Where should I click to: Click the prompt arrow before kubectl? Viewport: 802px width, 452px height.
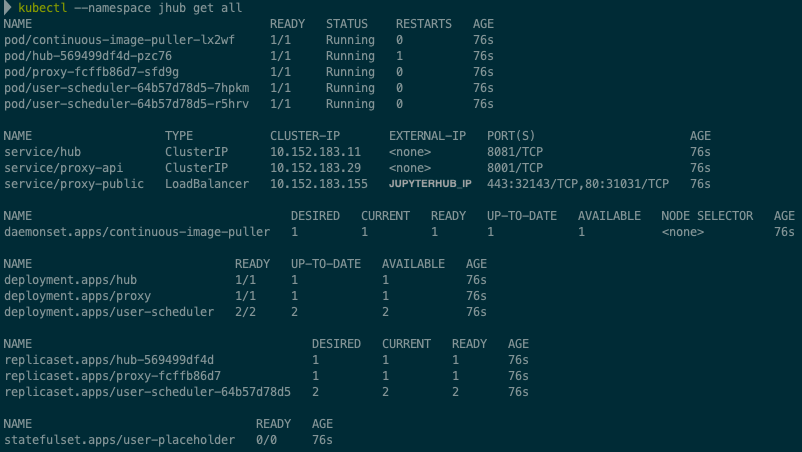pos(9,7)
